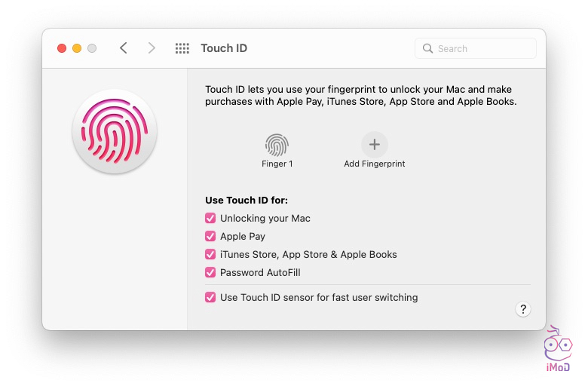
Task: Click the 'Add Fingerprint' text label
Action: point(374,164)
